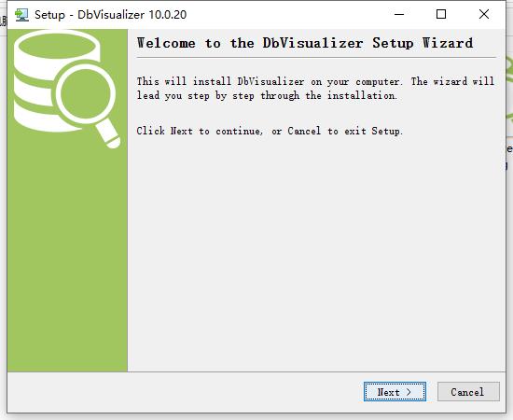The height and width of the screenshot is (420, 513).
Task: Click the chevron arrow inside Next button
Action: (409, 392)
